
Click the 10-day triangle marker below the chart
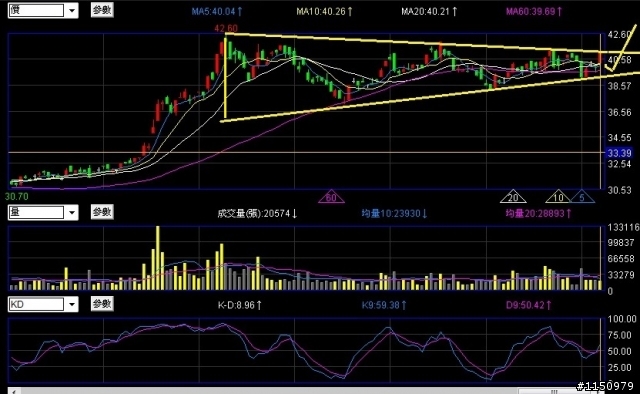pyautogui.click(x=558, y=198)
